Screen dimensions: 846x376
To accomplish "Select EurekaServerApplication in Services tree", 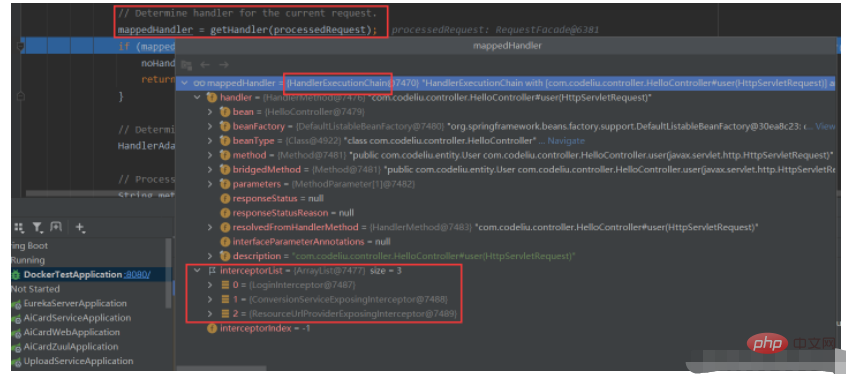I will tap(75, 304).
